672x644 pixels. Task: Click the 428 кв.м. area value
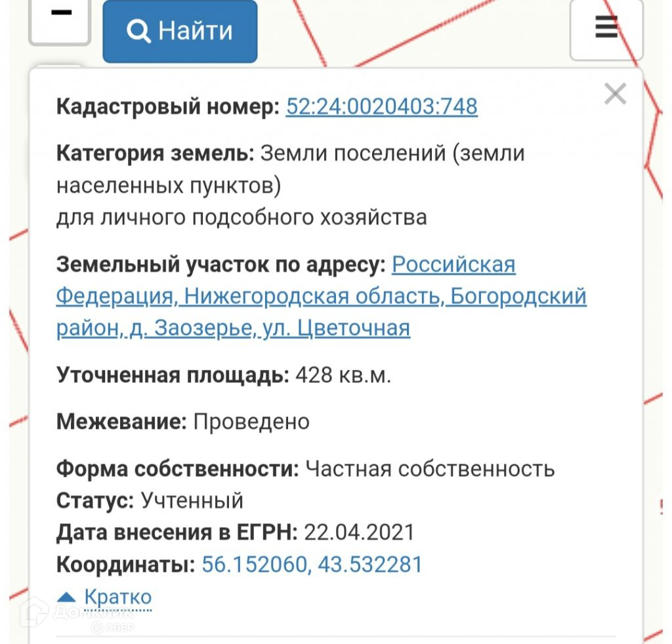(343, 375)
